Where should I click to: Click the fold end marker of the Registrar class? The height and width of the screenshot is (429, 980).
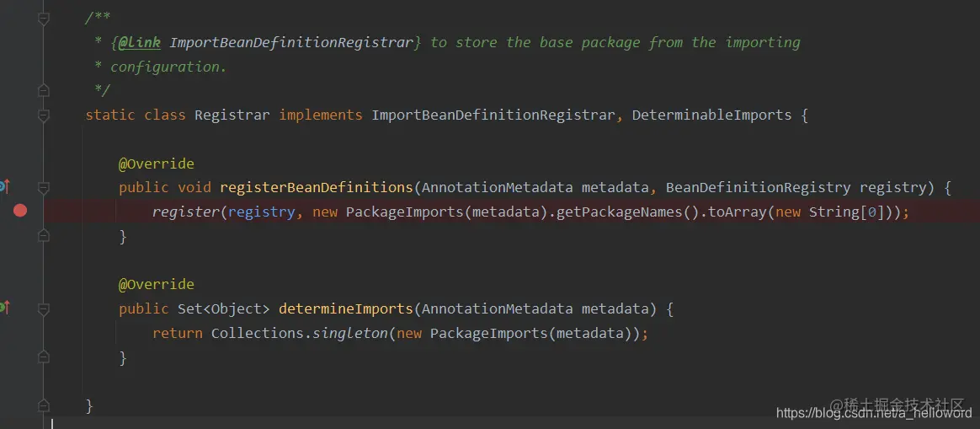(43, 405)
